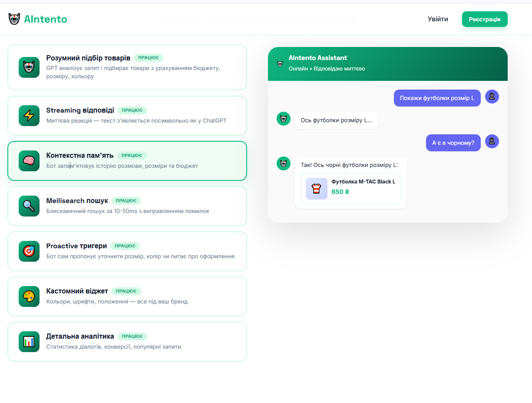Viewport: 532px width, 403px height.
Task: Click the AIntento robot logo icon
Action: click(14, 19)
